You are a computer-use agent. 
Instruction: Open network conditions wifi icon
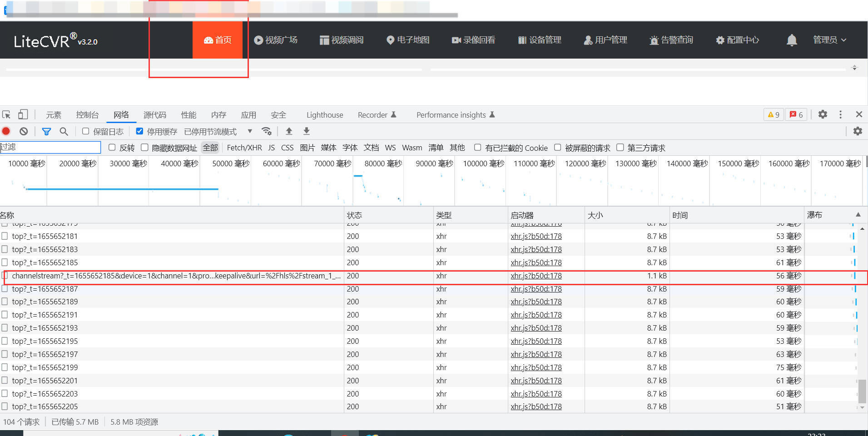coord(267,131)
